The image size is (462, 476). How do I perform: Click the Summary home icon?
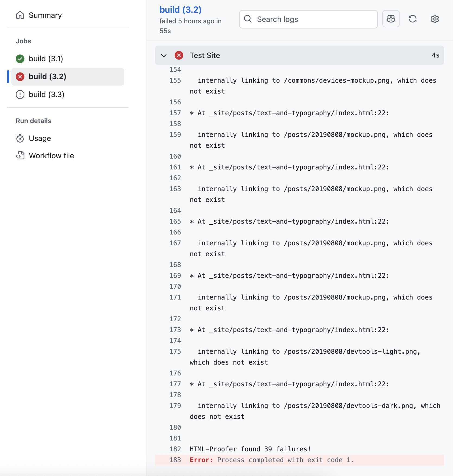tap(20, 15)
